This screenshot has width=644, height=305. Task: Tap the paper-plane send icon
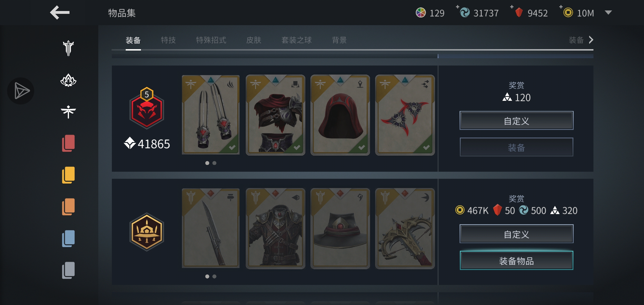pos(21,91)
